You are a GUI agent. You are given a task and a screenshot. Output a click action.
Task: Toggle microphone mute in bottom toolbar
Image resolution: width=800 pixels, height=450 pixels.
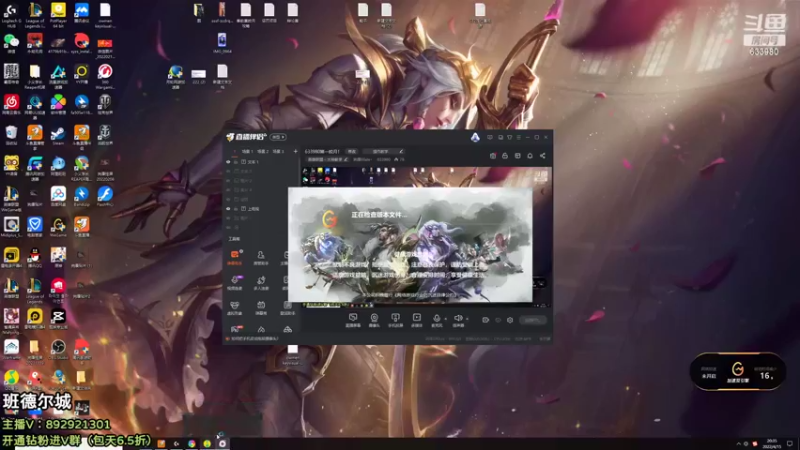tap(436, 320)
